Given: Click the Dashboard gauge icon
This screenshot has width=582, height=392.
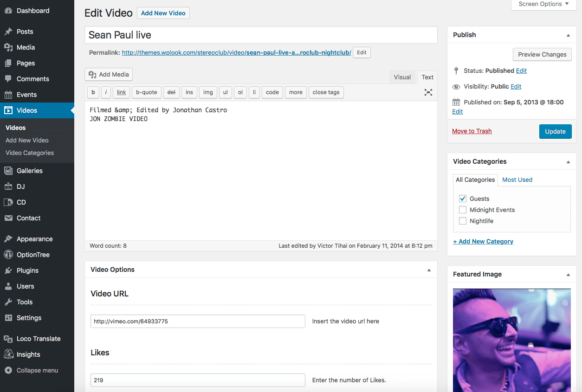Looking at the screenshot, I should (8, 11).
